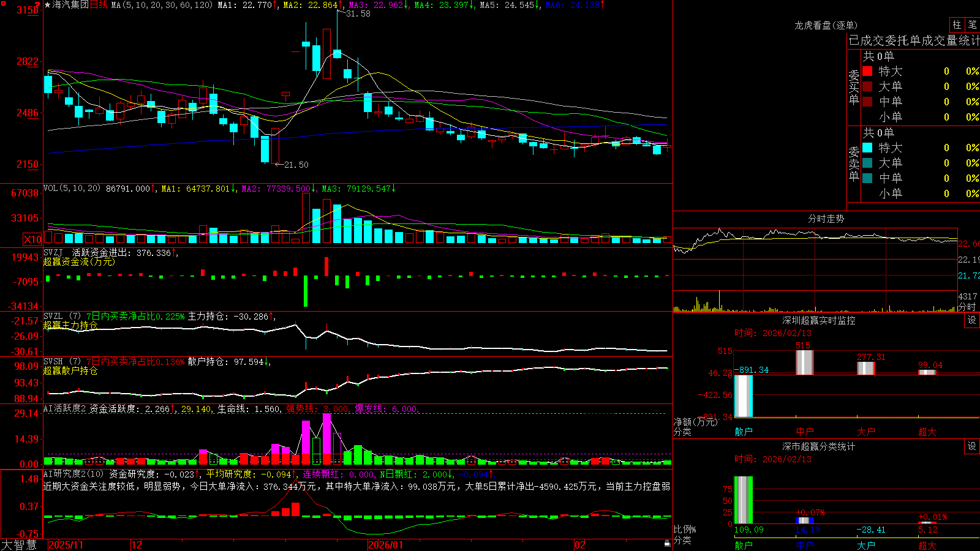Select 散户 category in 深圳超赢实时监控
The image size is (980, 551).
(744, 432)
